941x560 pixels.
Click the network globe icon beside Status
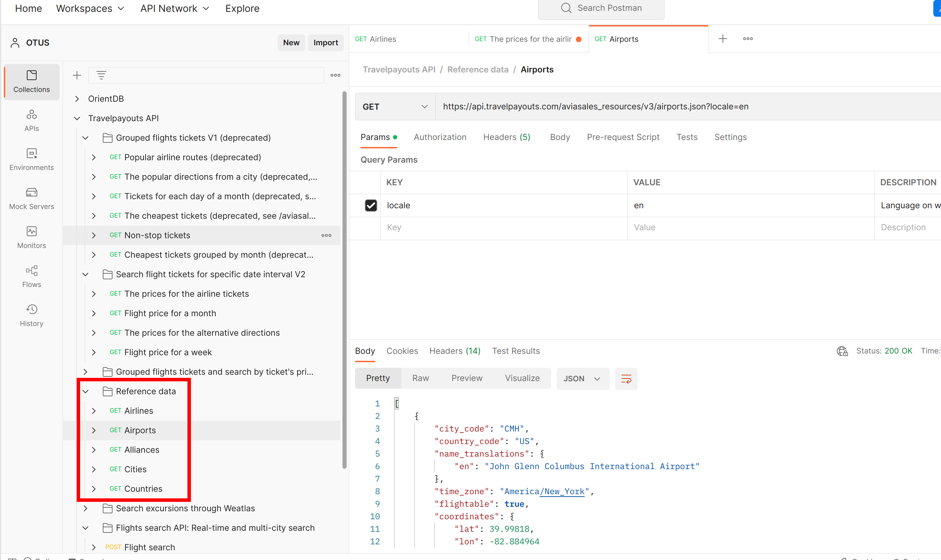(842, 351)
